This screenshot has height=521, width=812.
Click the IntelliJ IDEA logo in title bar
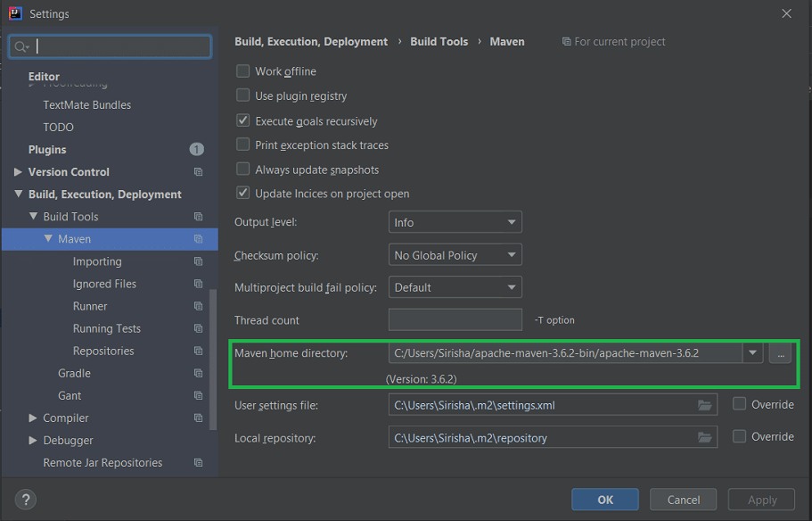click(x=15, y=13)
